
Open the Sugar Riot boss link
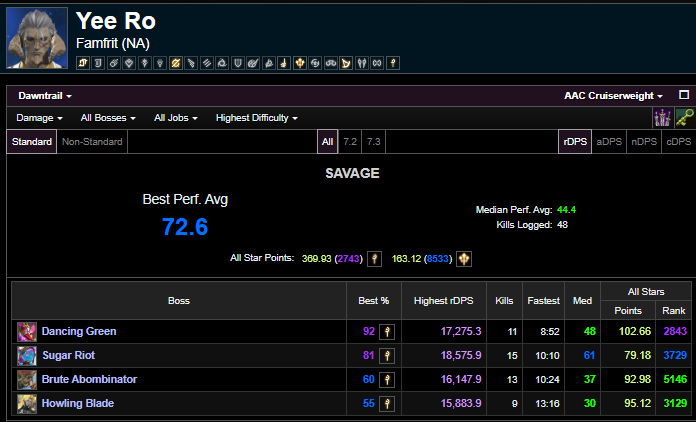pyautogui.click(x=68, y=355)
